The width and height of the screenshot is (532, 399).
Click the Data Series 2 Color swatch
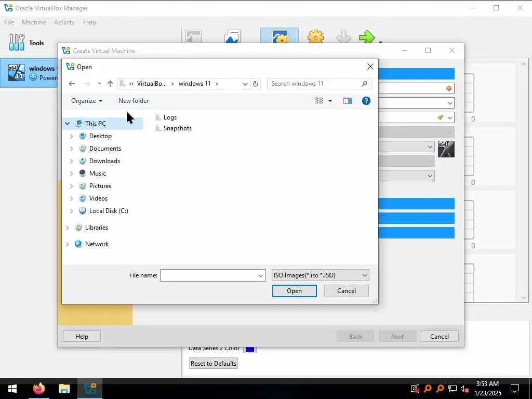click(250, 349)
